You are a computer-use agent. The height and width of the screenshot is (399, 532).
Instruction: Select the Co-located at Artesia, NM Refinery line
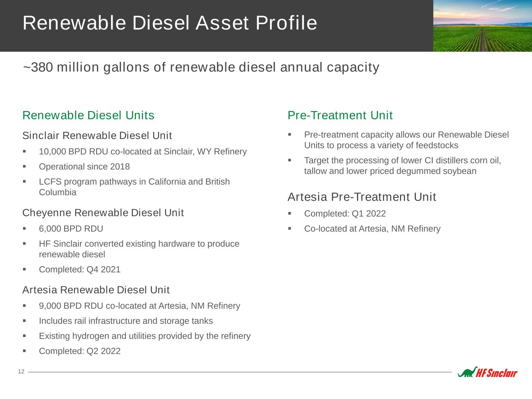point(372,229)
